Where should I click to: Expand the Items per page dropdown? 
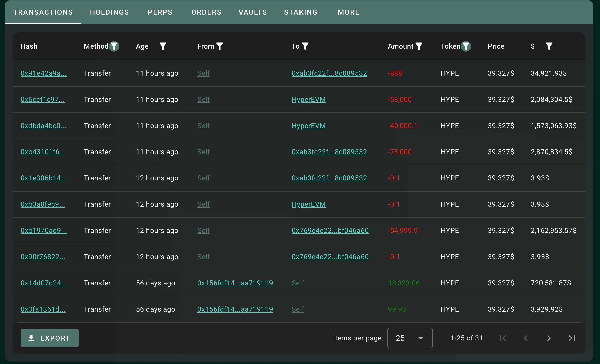coord(410,338)
